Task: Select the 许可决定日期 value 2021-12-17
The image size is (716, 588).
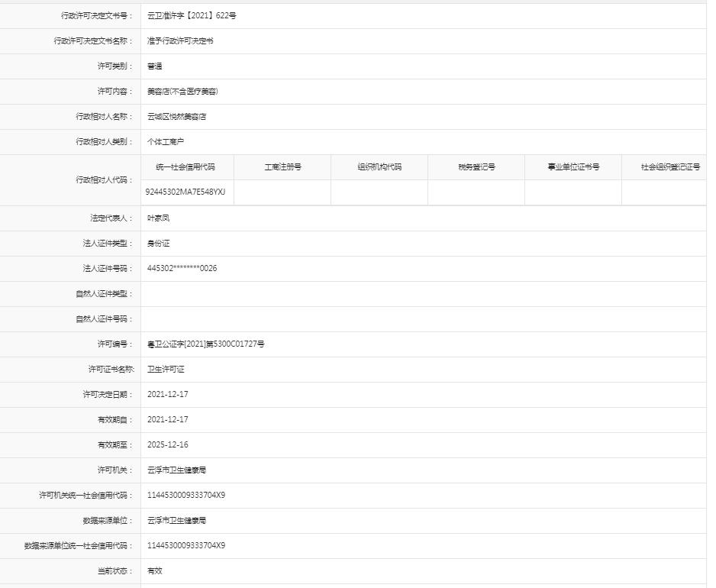Action: tap(168, 394)
